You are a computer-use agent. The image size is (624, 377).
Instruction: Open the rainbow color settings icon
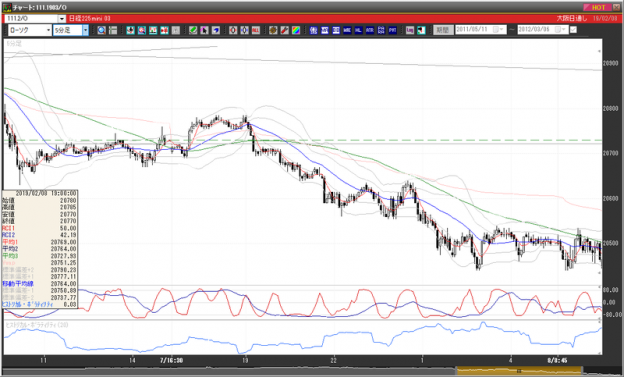[296, 30]
